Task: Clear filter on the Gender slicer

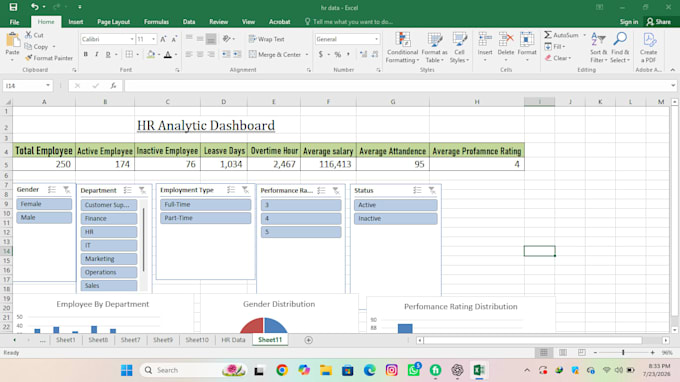Action: coord(66,190)
